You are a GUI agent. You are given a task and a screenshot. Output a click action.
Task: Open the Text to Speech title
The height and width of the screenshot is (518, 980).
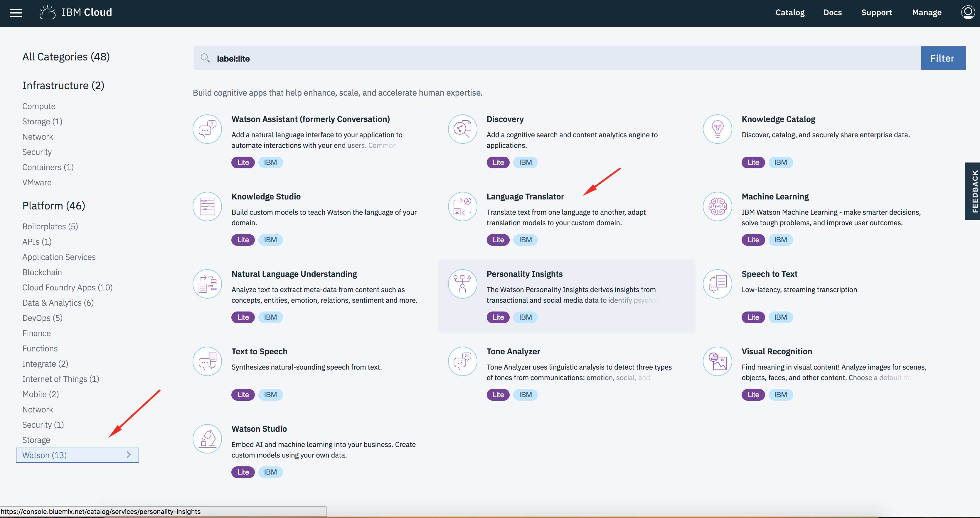[259, 351]
